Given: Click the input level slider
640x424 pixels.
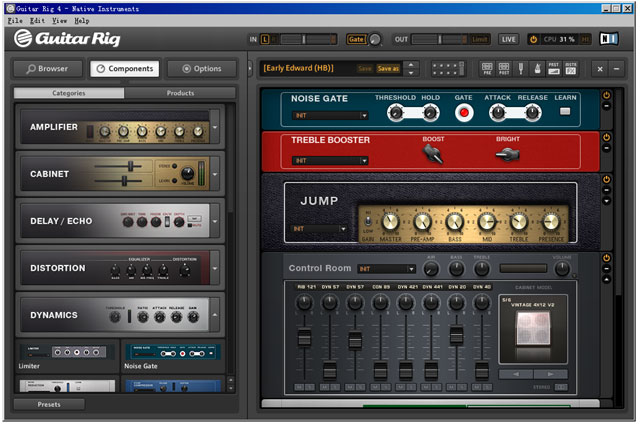Looking at the screenshot, I should [x=304, y=39].
